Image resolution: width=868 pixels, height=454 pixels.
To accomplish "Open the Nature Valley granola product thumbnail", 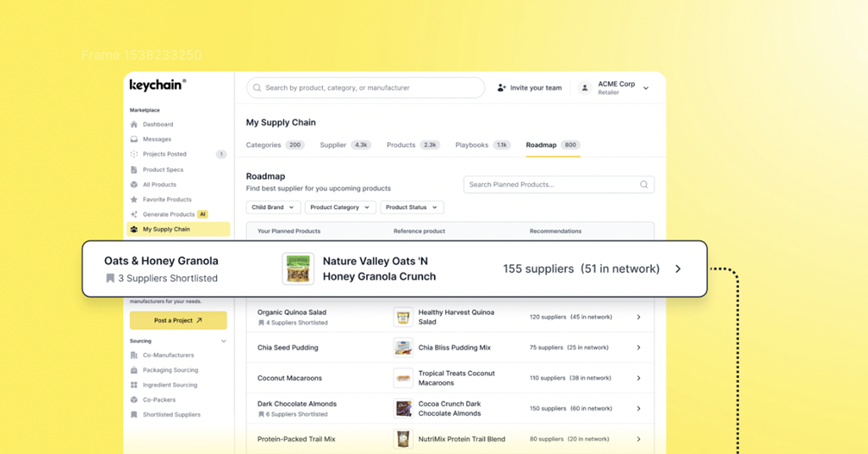I will coord(298,269).
